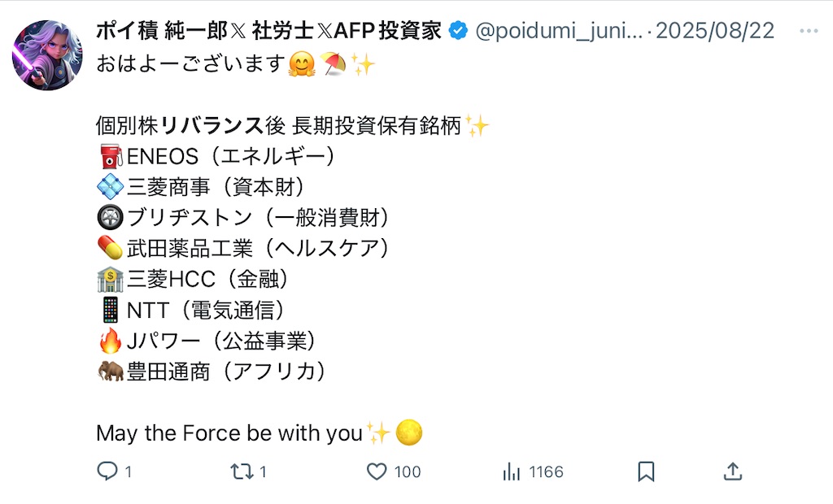This screenshot has height=504, width=833.
Task: Open the author's profile avatar
Action: click(47, 55)
